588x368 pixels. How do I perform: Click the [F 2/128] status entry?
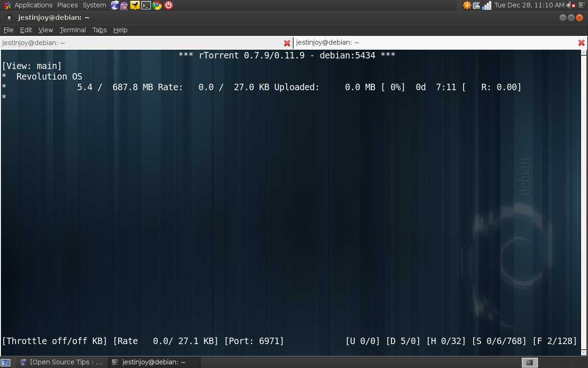[555, 341]
